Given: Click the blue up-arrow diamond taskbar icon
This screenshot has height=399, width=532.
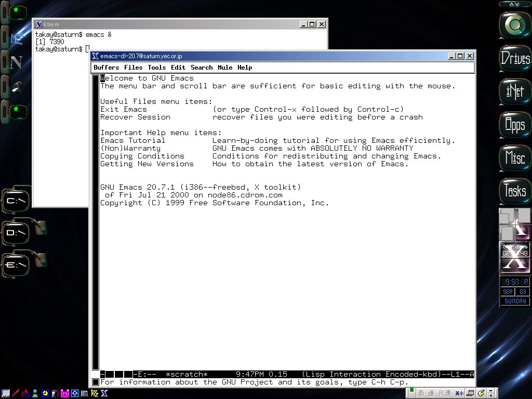Looking at the screenshot, I should coord(75,393).
